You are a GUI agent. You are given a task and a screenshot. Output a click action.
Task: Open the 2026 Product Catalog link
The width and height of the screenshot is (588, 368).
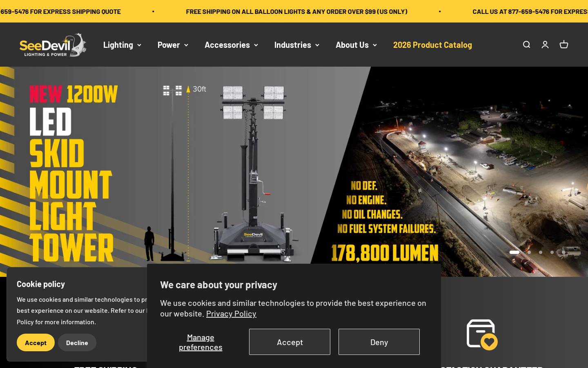coord(432,45)
